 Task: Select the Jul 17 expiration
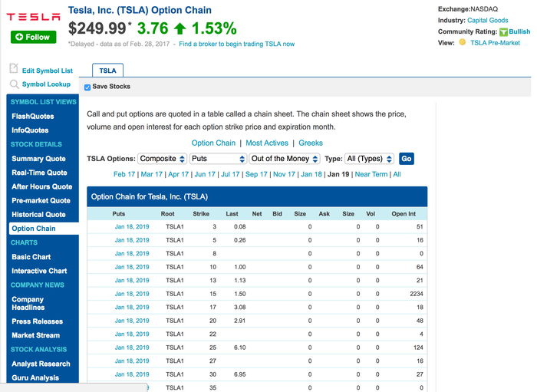point(230,174)
